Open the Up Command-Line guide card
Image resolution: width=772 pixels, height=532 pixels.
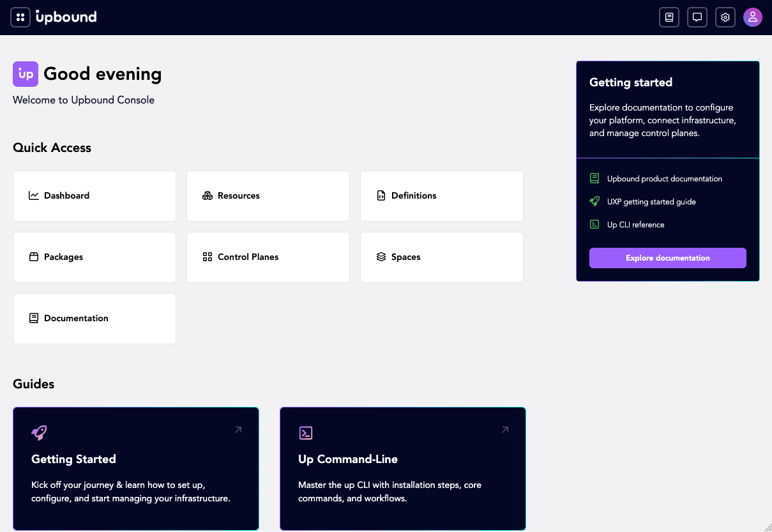pyautogui.click(x=403, y=469)
